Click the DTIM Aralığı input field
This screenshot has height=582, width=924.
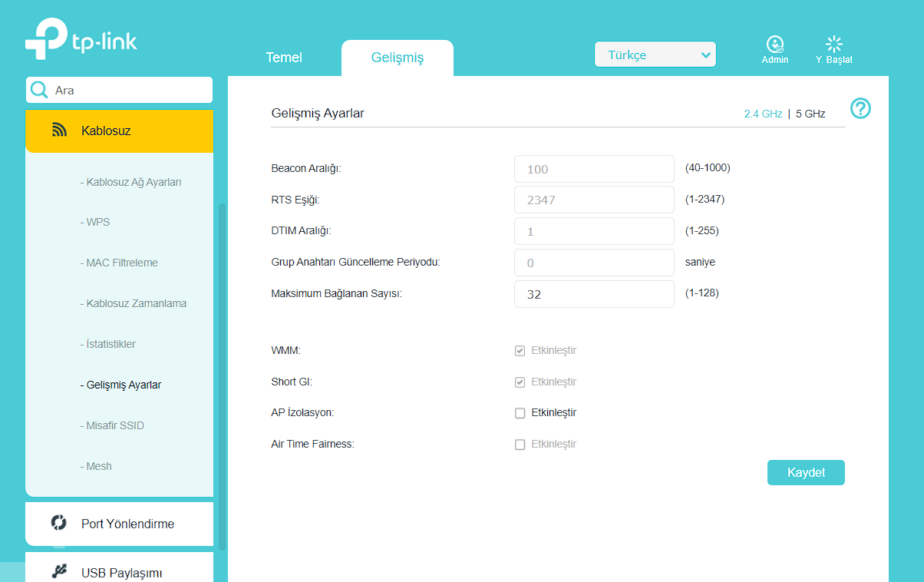pyautogui.click(x=594, y=231)
